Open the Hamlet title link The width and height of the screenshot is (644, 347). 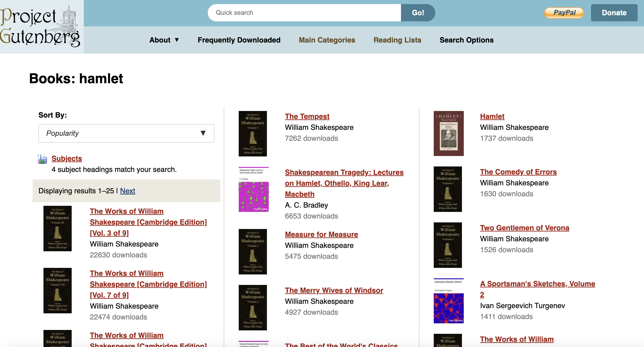click(x=492, y=116)
